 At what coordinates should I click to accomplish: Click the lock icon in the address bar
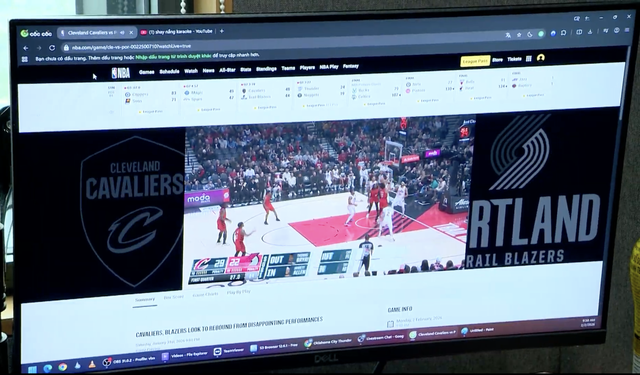point(66,48)
